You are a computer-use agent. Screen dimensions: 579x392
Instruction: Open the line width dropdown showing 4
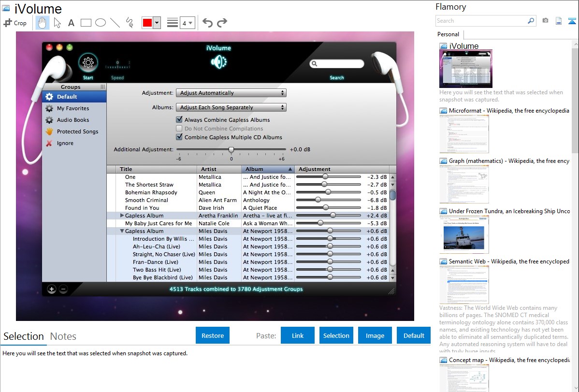(187, 23)
